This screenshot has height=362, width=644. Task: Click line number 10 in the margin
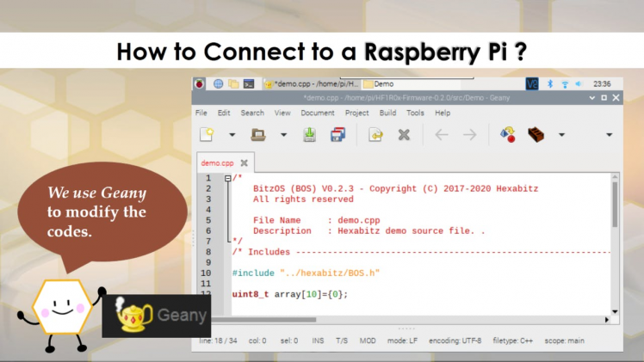206,273
